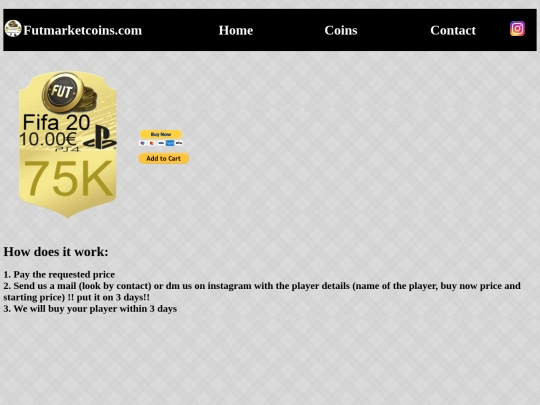Open the Home menu item
Screen dimensions: 540x405
[236, 30]
